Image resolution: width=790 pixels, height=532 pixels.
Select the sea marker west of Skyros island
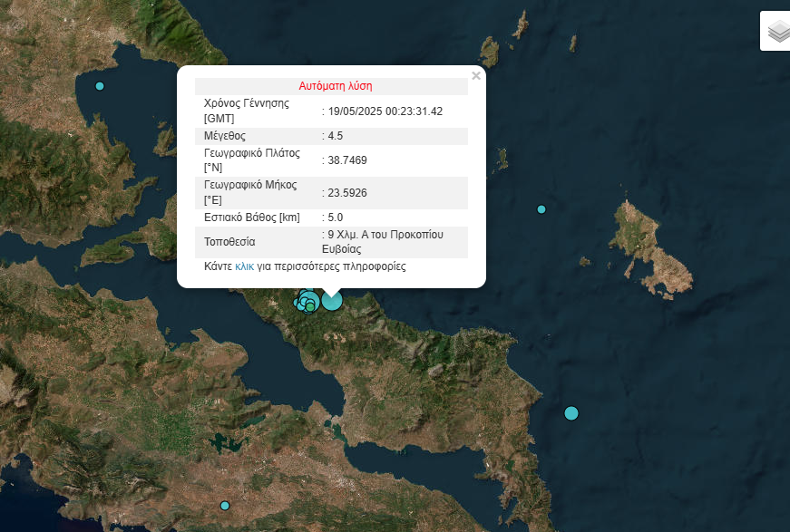[x=541, y=209]
